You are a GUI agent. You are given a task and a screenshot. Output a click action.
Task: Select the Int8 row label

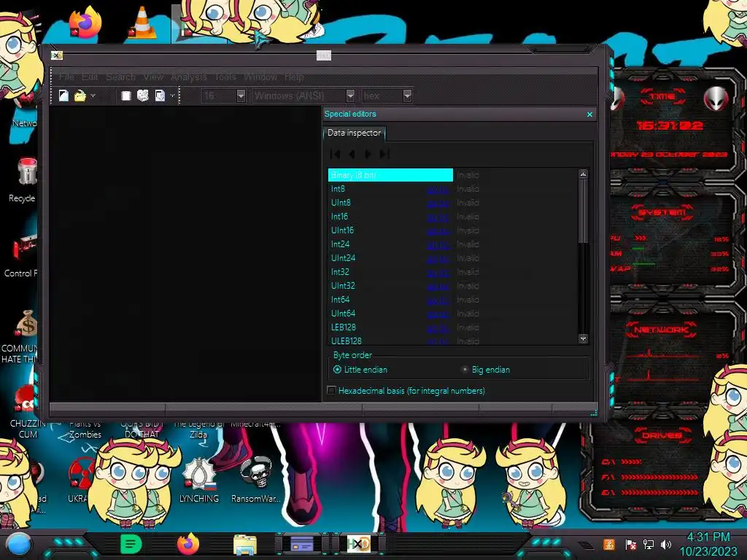(338, 189)
